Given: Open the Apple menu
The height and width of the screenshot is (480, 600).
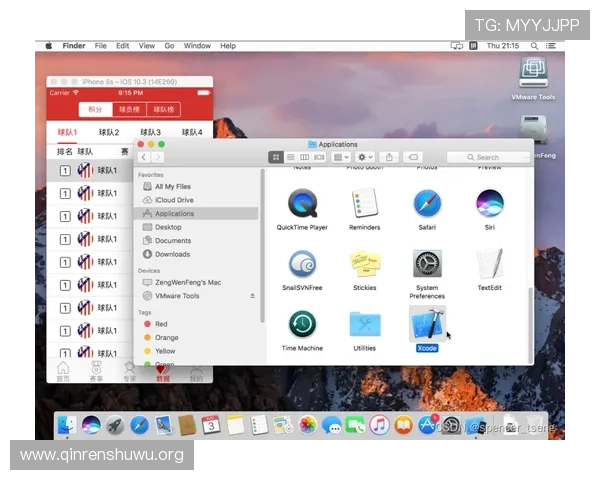Looking at the screenshot, I should [x=49, y=46].
